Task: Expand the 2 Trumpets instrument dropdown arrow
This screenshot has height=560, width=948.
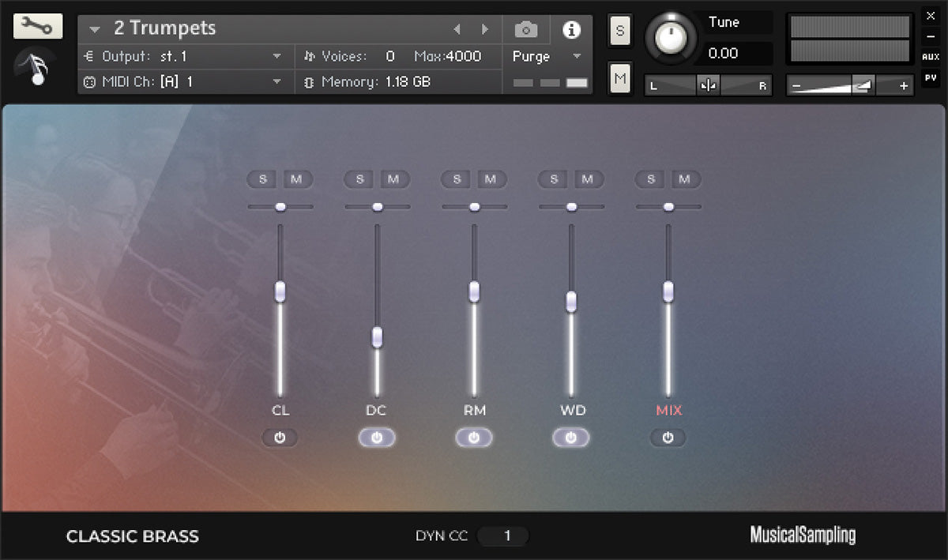Action: click(x=95, y=30)
